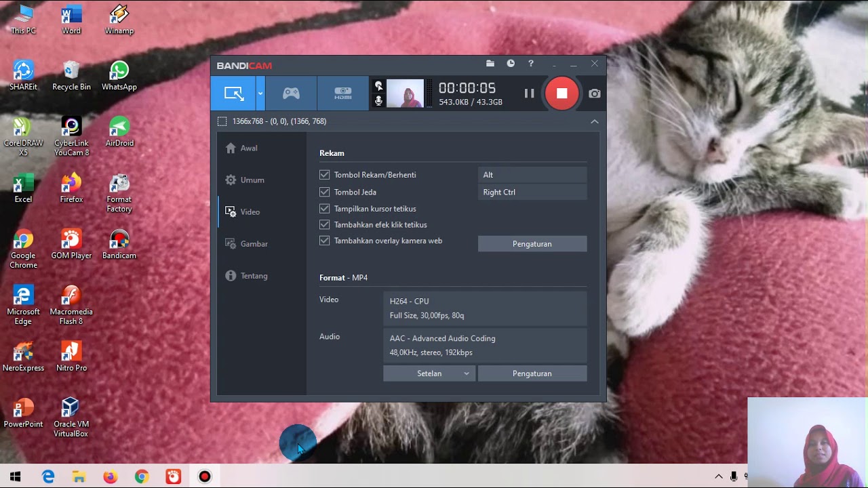The width and height of the screenshot is (868, 488).
Task: Open AirDroid desktop shortcut
Action: click(119, 132)
